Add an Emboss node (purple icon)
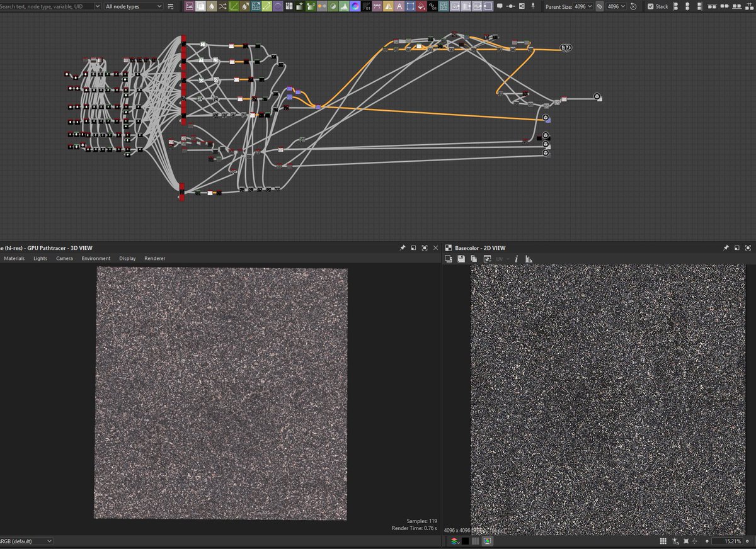The image size is (756, 549). click(277, 6)
